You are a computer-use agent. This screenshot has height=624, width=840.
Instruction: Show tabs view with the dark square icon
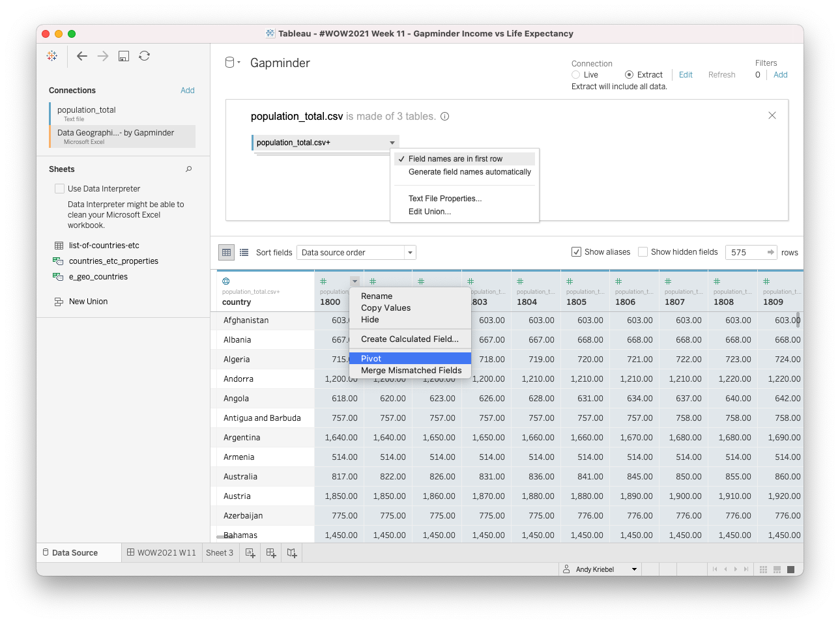pyautogui.click(x=790, y=569)
